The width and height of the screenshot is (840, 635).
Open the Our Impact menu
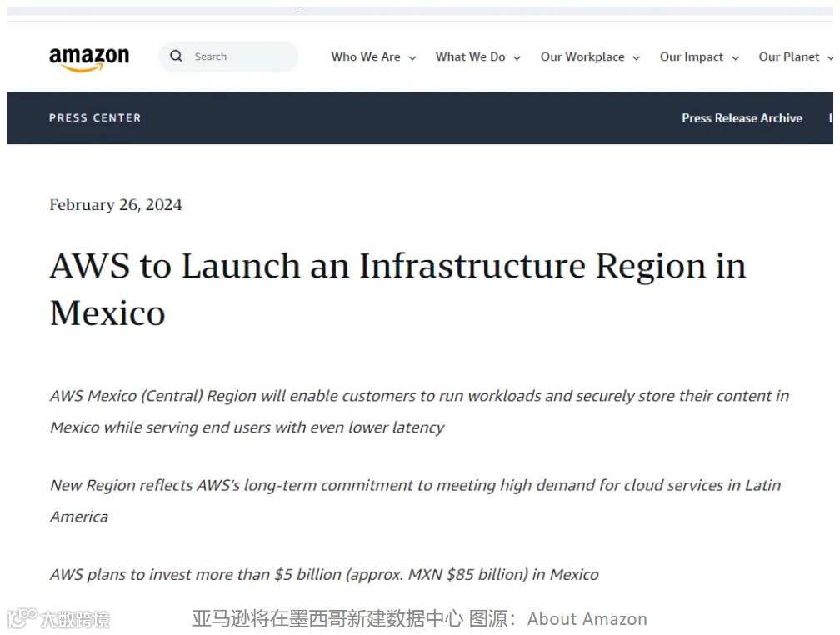(x=691, y=57)
